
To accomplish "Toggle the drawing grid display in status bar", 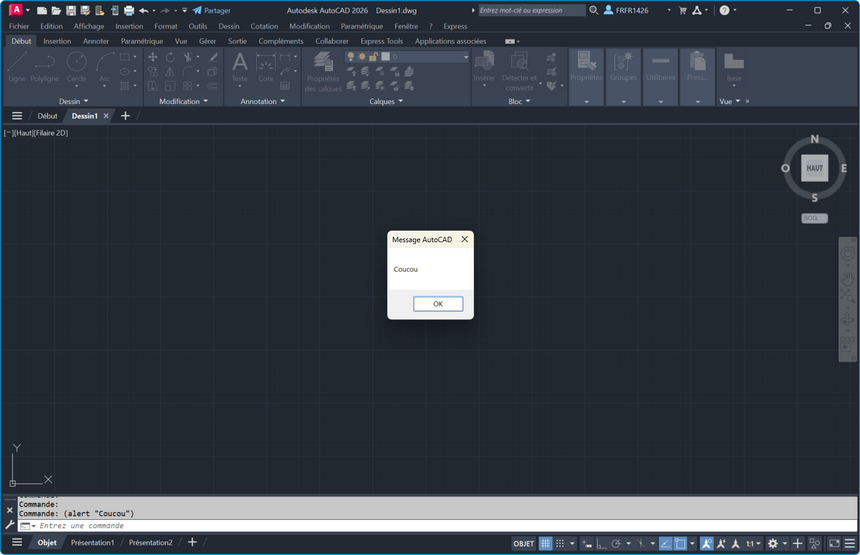I will point(546,543).
